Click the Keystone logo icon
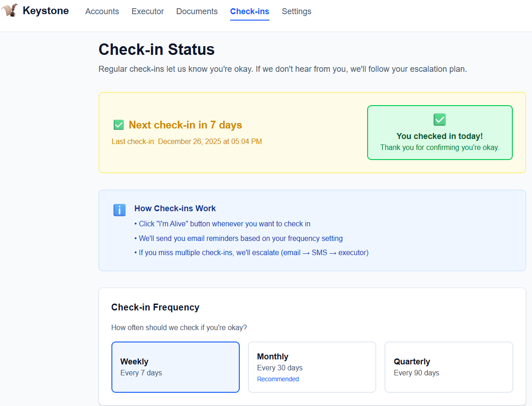The width and height of the screenshot is (532, 406). point(10,10)
